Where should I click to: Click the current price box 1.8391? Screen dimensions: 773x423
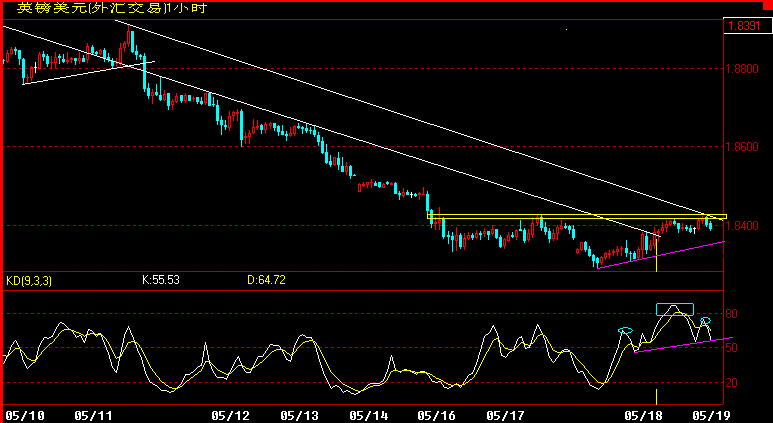point(747,27)
